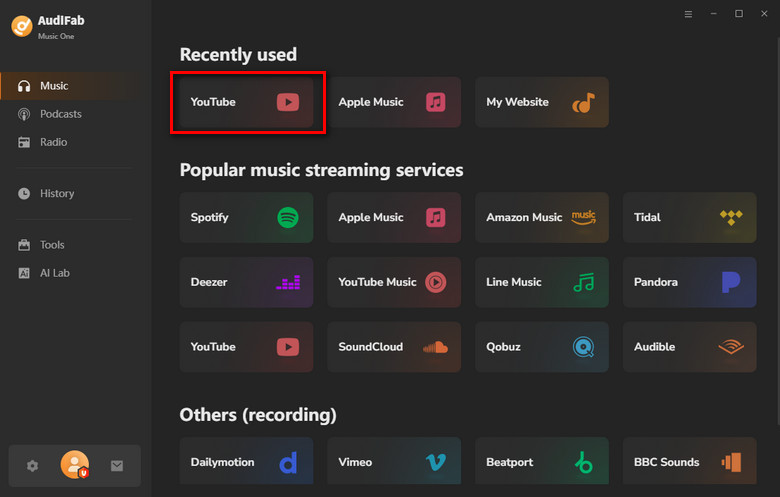The height and width of the screenshot is (497, 780).
Task: Click the AudiFab logo icon
Action: coord(22,26)
